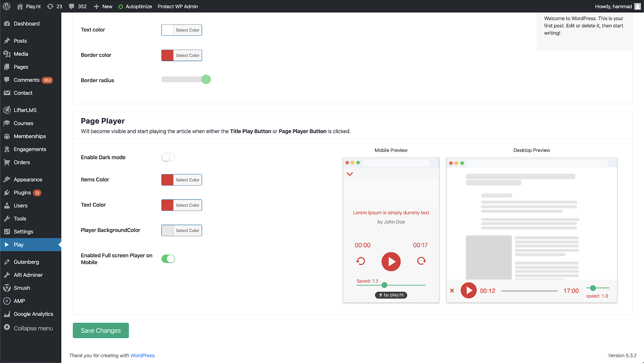644x363 pixels.
Task: Open Comments with the 352 badge in sidebar
Action: (x=31, y=80)
